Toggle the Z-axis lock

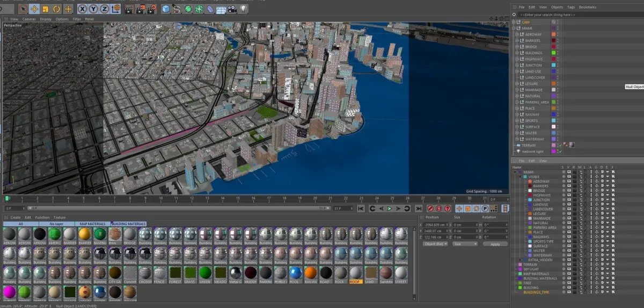(x=105, y=9)
